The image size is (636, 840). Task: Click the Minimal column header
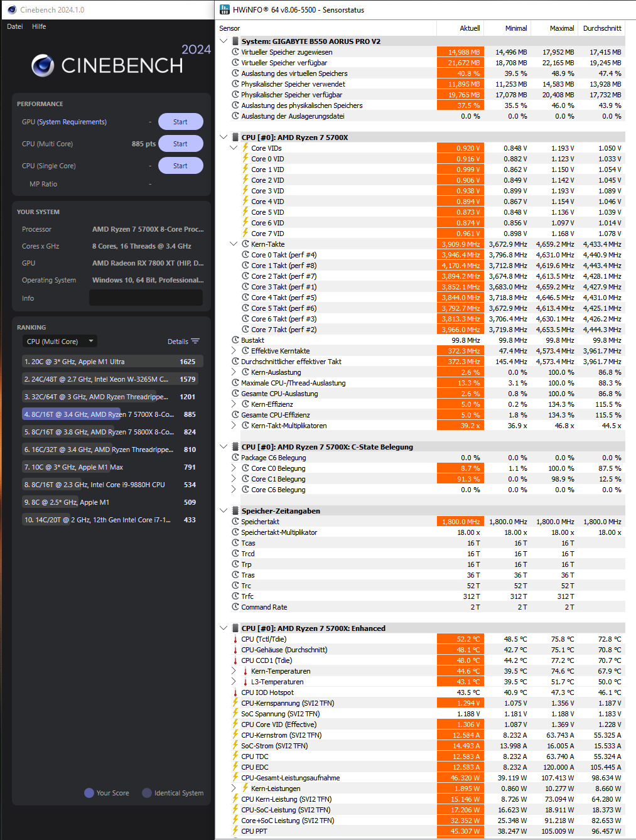(507, 28)
